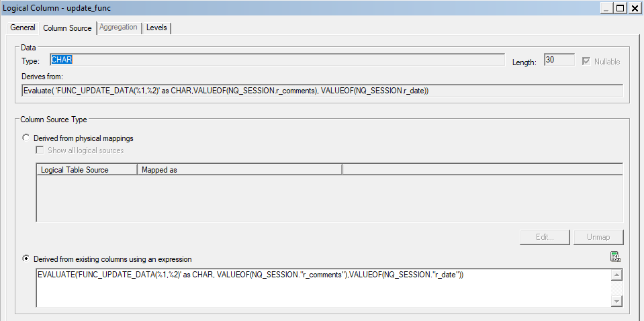Open the Aggregation tab
644x321 pixels.
click(118, 27)
